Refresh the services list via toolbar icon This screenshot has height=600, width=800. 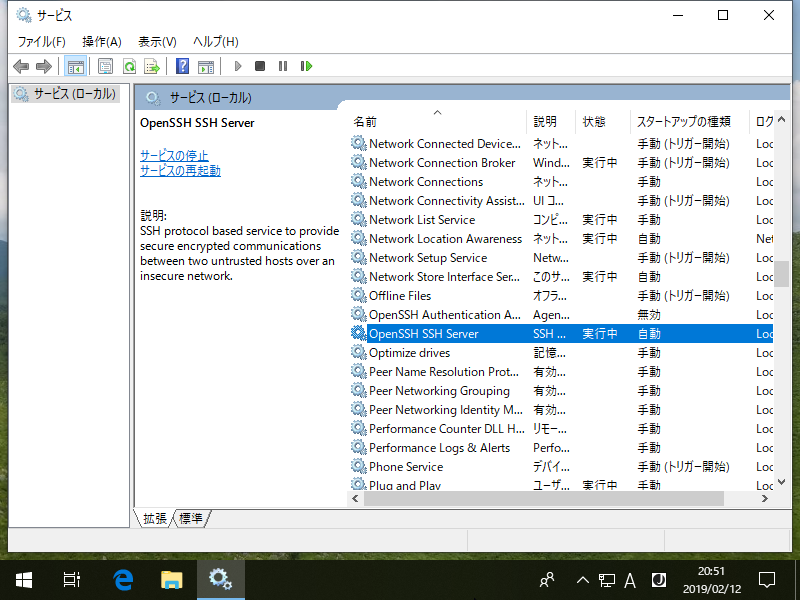tap(130, 66)
